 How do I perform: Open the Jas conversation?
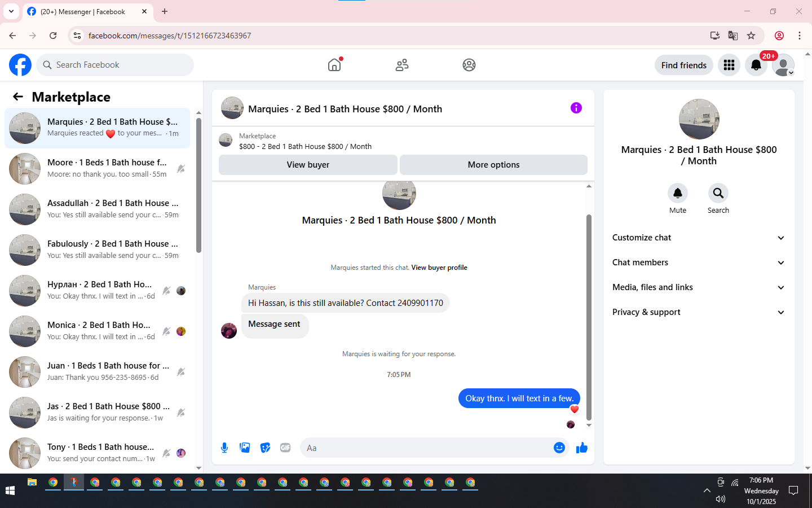97,413
